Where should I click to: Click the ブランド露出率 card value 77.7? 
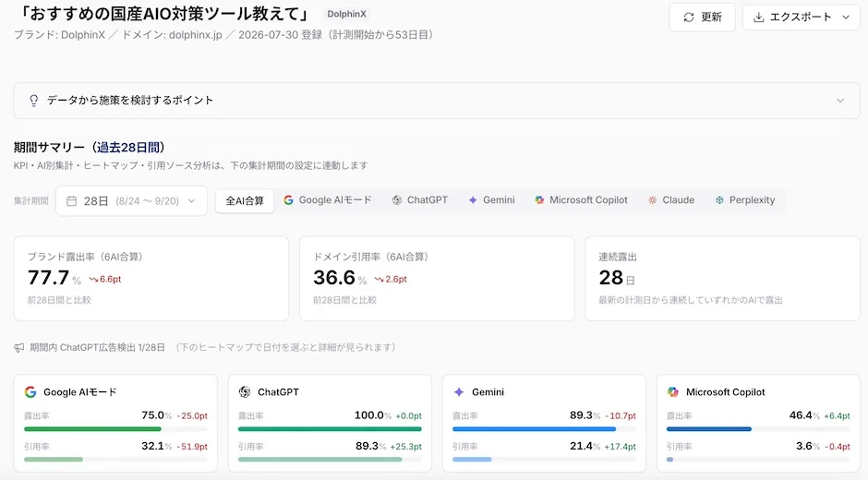coord(49,277)
